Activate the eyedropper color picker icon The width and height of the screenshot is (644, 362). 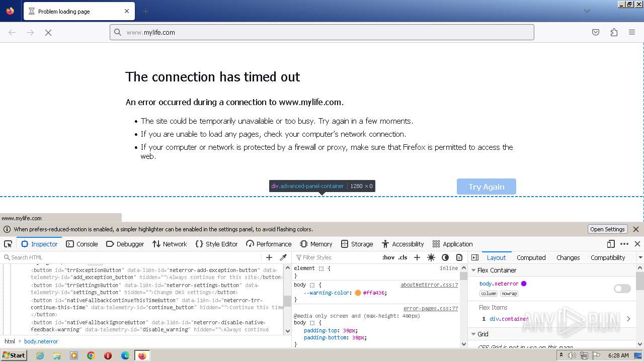pyautogui.click(x=283, y=257)
